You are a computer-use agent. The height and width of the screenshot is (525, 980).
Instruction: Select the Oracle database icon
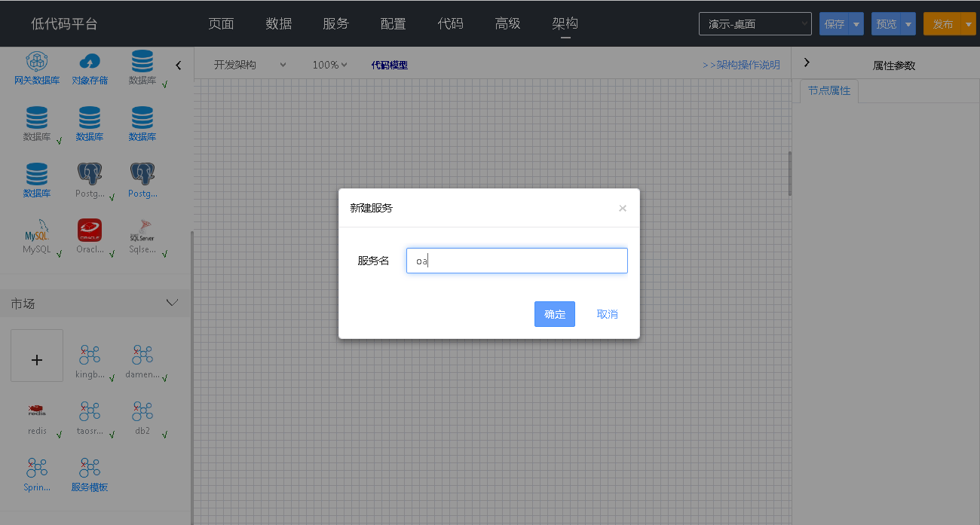[x=90, y=230]
